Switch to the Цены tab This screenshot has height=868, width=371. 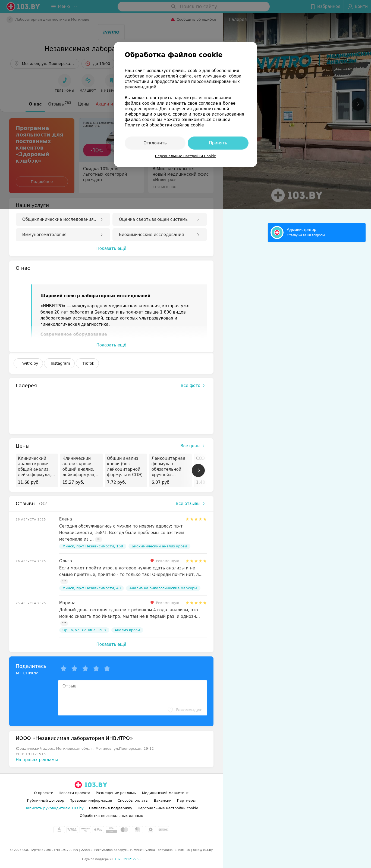tap(83, 104)
